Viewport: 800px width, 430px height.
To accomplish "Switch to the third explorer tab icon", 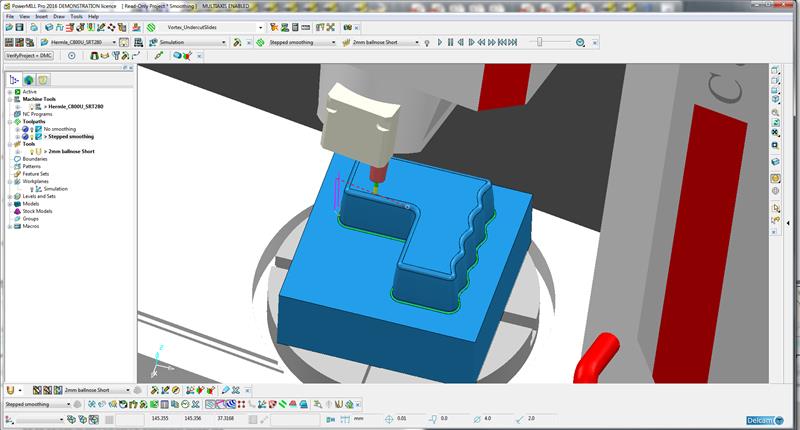I will (x=43, y=80).
